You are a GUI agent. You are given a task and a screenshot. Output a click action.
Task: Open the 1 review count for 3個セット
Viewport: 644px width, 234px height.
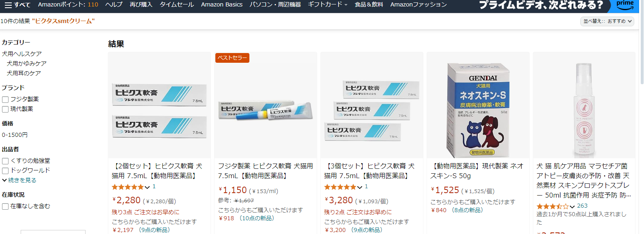[x=366, y=187]
